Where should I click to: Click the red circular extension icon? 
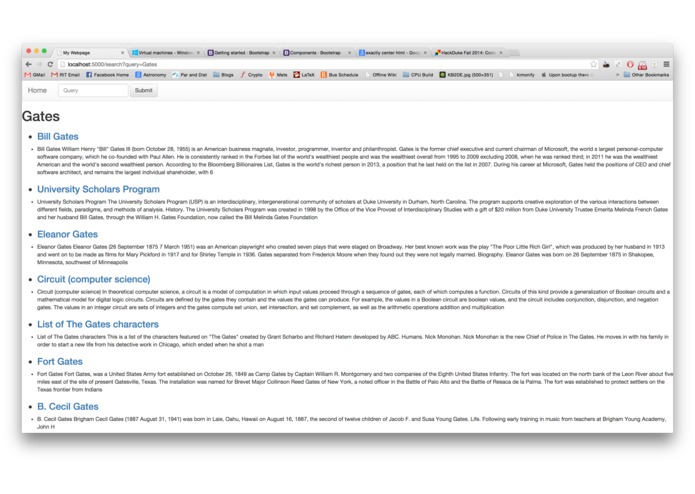(x=630, y=64)
